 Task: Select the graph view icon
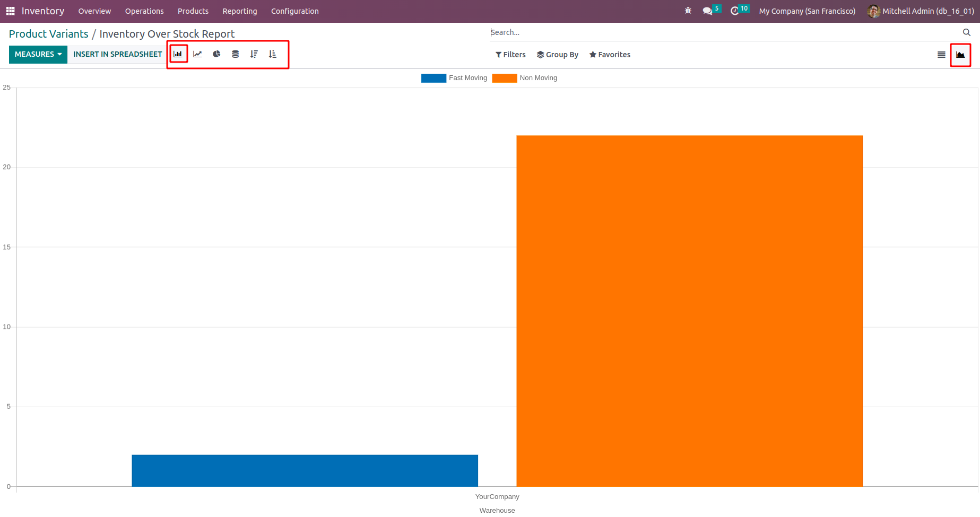coord(960,55)
